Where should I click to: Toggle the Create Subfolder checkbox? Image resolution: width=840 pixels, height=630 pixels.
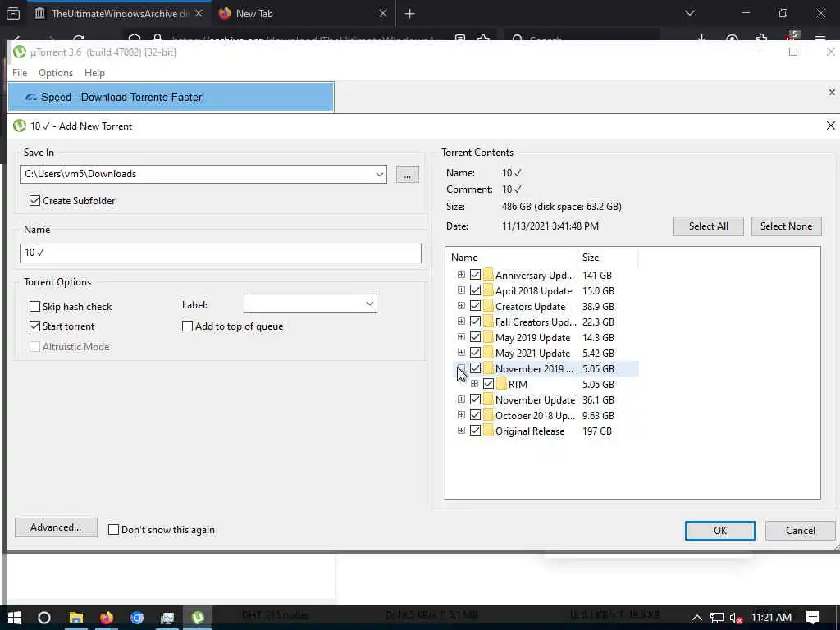tap(34, 200)
